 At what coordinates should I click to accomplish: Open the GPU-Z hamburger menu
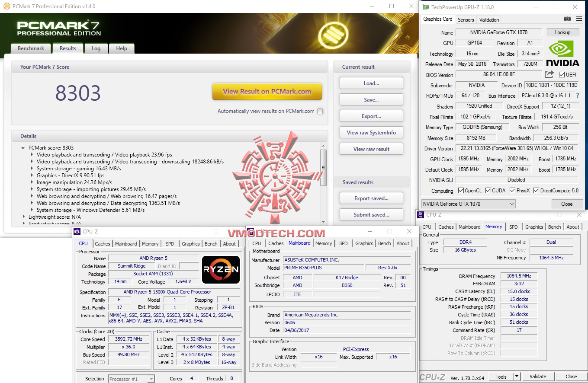579,19
